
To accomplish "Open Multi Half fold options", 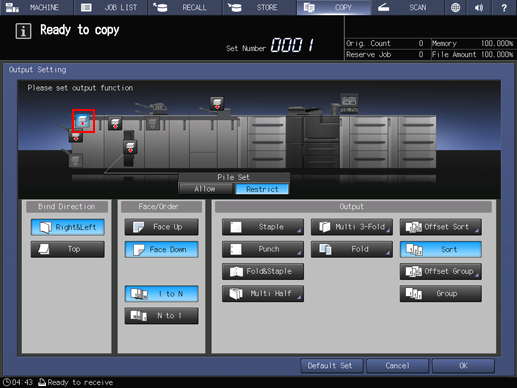I will [263, 294].
